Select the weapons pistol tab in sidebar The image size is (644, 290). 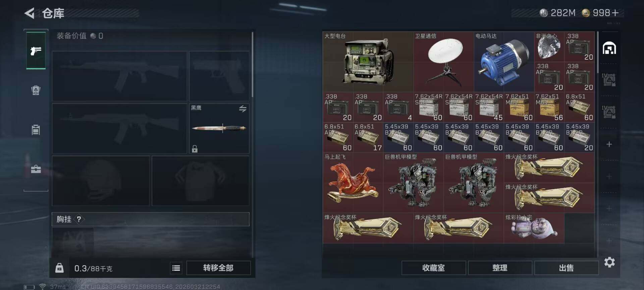point(36,51)
